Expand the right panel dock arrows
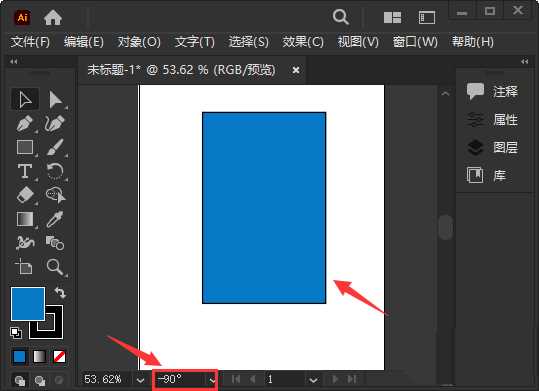 tap(525, 62)
